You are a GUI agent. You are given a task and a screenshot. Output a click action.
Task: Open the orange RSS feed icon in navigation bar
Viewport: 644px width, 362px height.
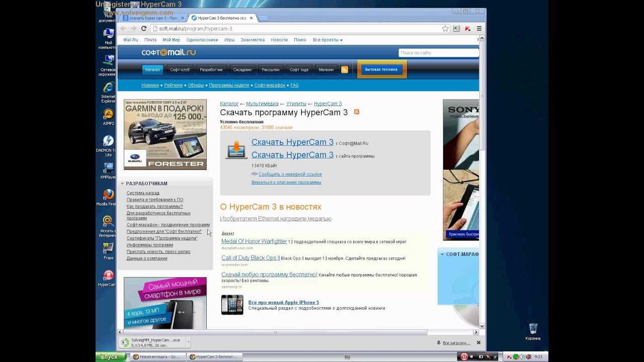tap(345, 70)
